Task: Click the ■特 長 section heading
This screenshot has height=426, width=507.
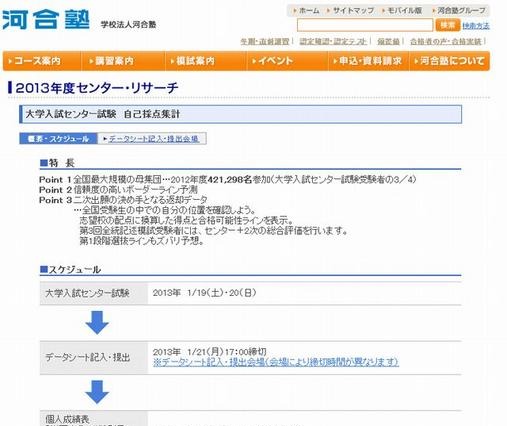Action: tap(57, 163)
